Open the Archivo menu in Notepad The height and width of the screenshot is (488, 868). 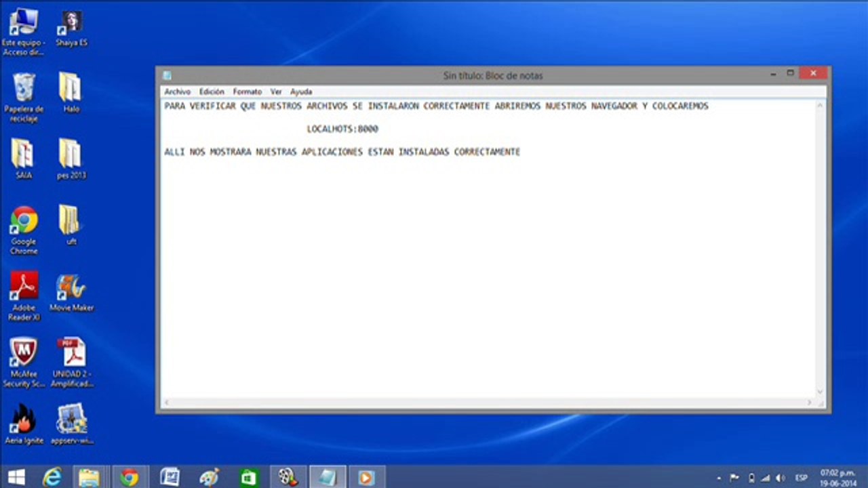click(177, 91)
